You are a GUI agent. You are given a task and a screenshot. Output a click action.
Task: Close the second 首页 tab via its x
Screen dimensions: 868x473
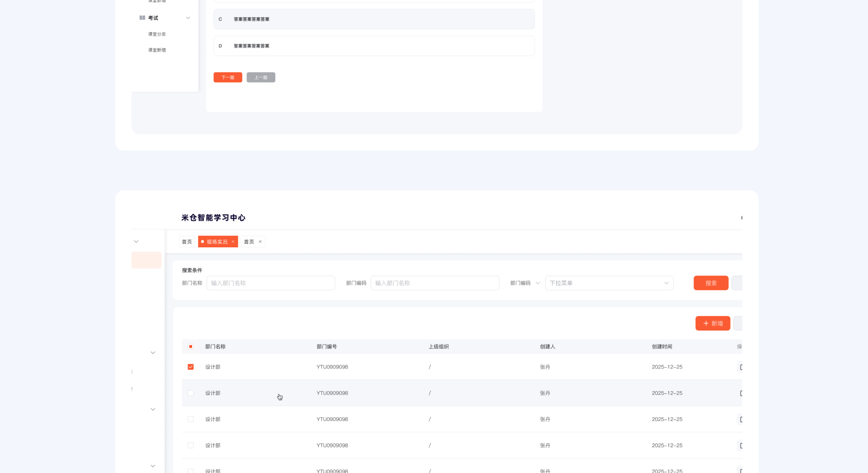[x=260, y=241]
